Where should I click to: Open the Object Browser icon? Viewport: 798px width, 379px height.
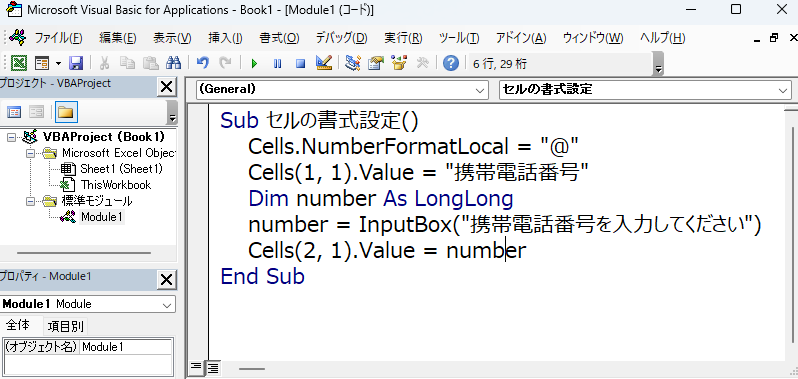[x=399, y=63]
